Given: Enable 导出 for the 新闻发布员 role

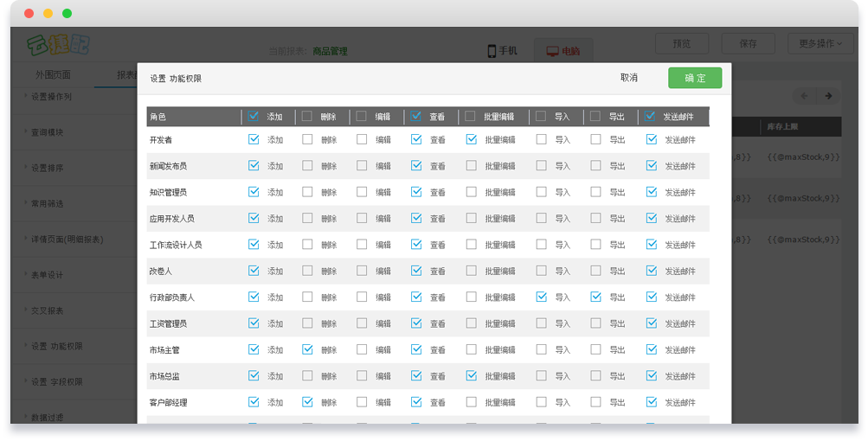Looking at the screenshot, I should pyautogui.click(x=595, y=165).
